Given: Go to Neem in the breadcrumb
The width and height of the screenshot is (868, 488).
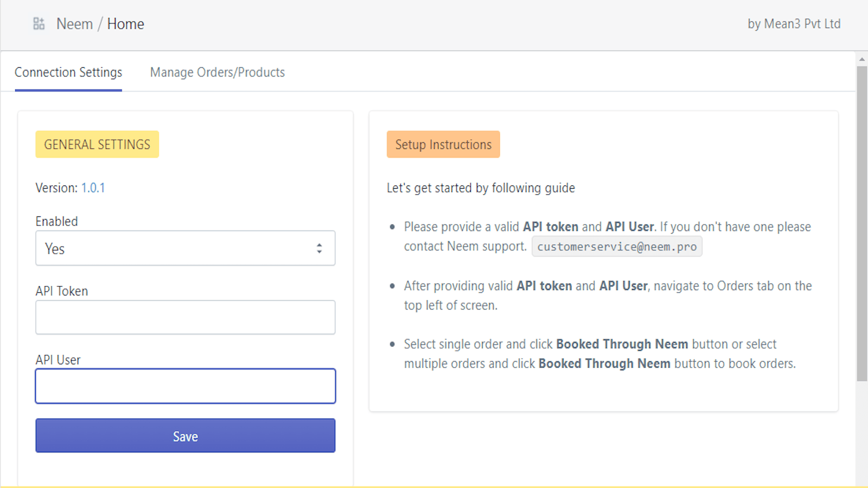Looking at the screenshot, I should pyautogui.click(x=74, y=24).
